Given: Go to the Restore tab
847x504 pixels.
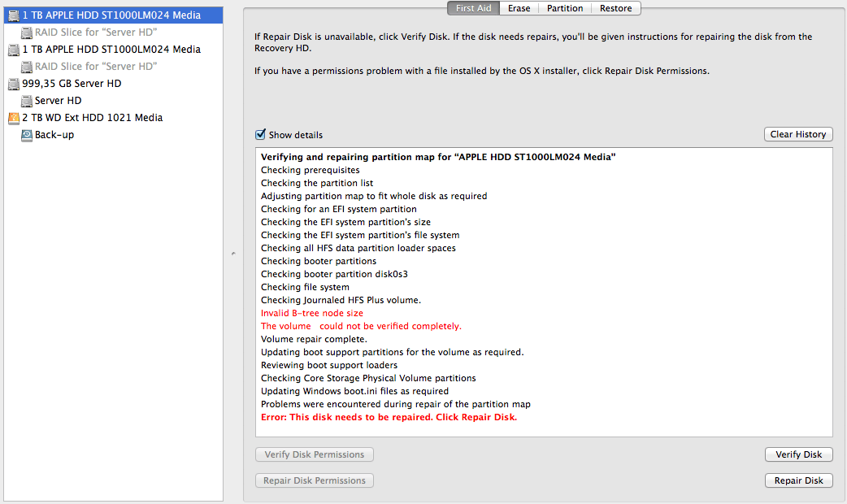Looking at the screenshot, I should click(x=615, y=8).
